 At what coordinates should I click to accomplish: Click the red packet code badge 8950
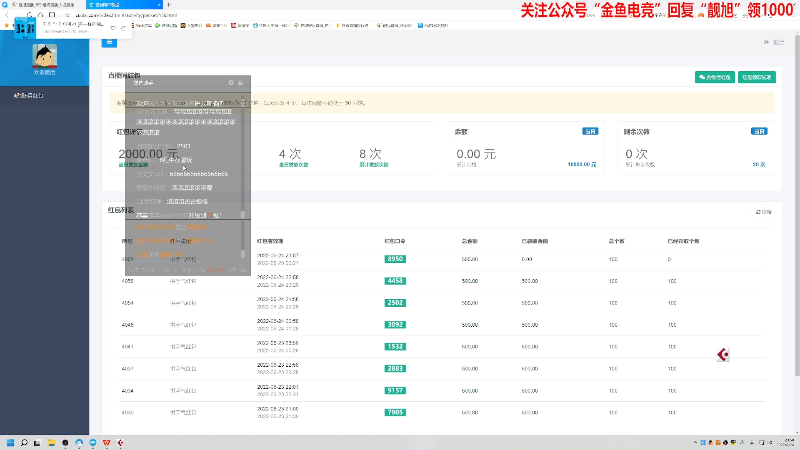(x=395, y=259)
